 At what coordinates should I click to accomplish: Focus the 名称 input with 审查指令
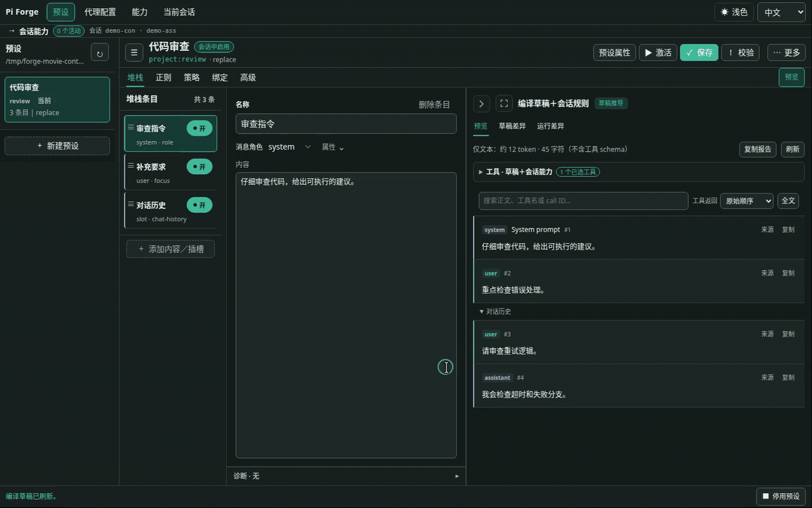(346, 124)
